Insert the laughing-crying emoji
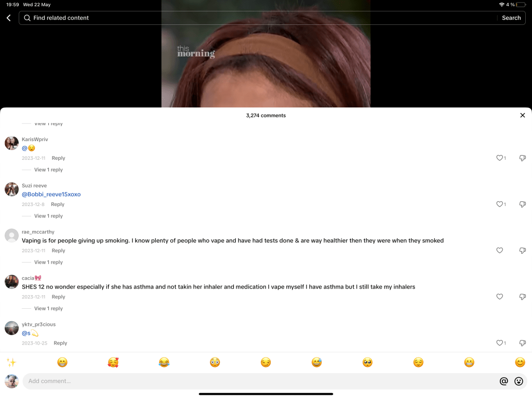 (x=164, y=363)
